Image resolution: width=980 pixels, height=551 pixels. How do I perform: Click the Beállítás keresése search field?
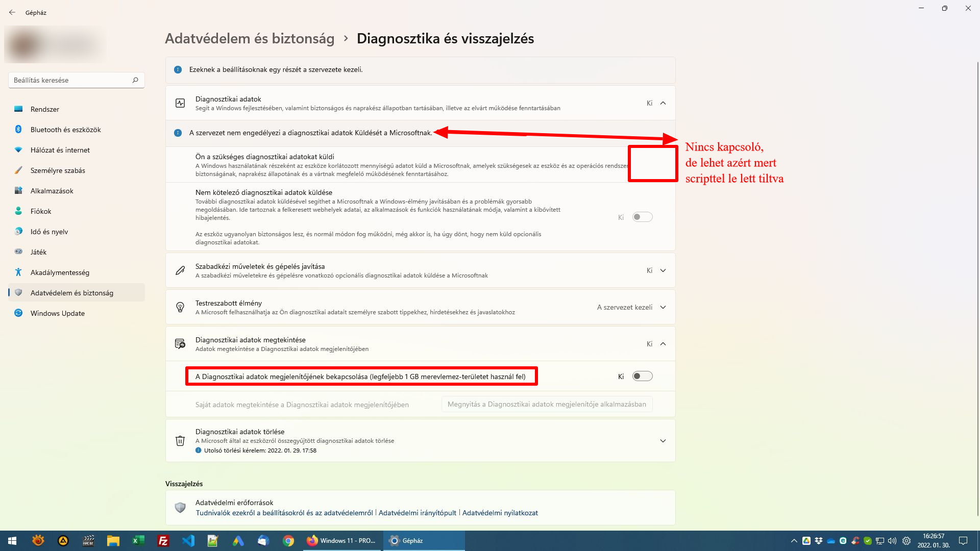[x=77, y=80]
